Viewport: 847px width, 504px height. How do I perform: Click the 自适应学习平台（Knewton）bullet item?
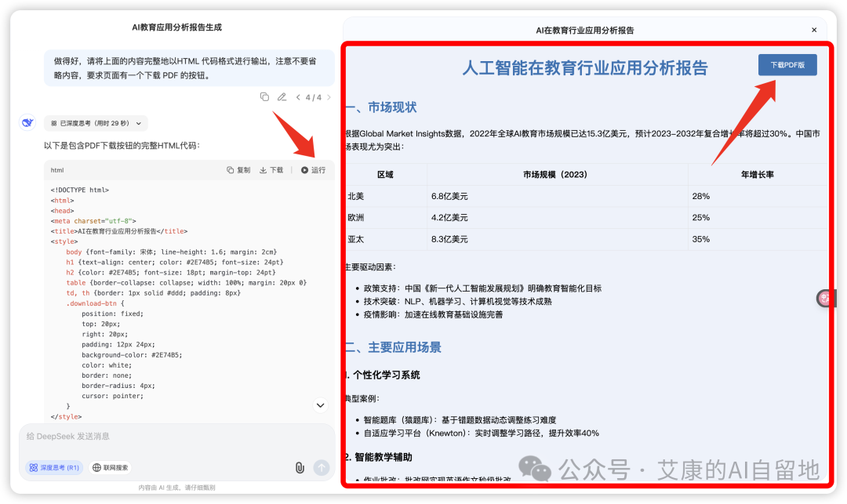482,433
